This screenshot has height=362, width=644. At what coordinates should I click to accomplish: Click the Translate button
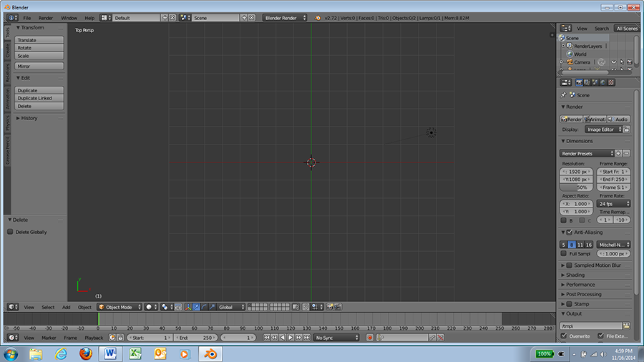pyautogui.click(x=39, y=40)
